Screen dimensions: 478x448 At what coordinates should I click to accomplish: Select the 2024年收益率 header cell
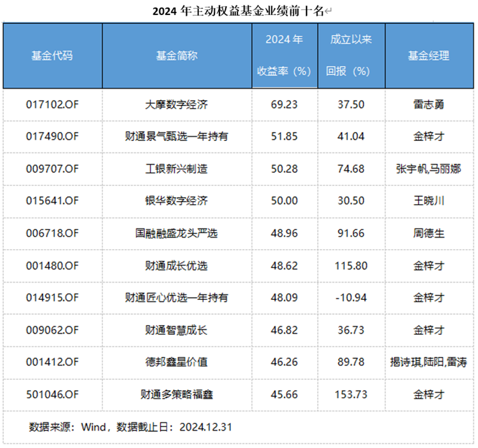[x=284, y=55]
